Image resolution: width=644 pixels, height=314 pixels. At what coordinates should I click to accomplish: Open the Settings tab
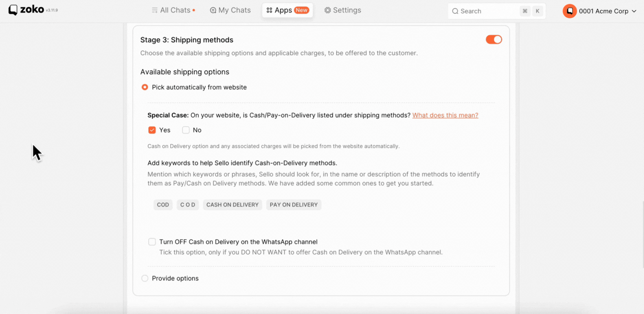pos(343,10)
